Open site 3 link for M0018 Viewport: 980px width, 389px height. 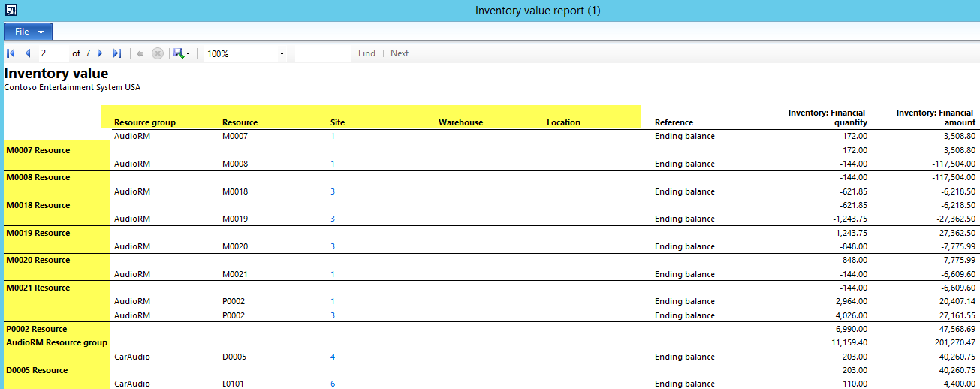[x=333, y=191]
